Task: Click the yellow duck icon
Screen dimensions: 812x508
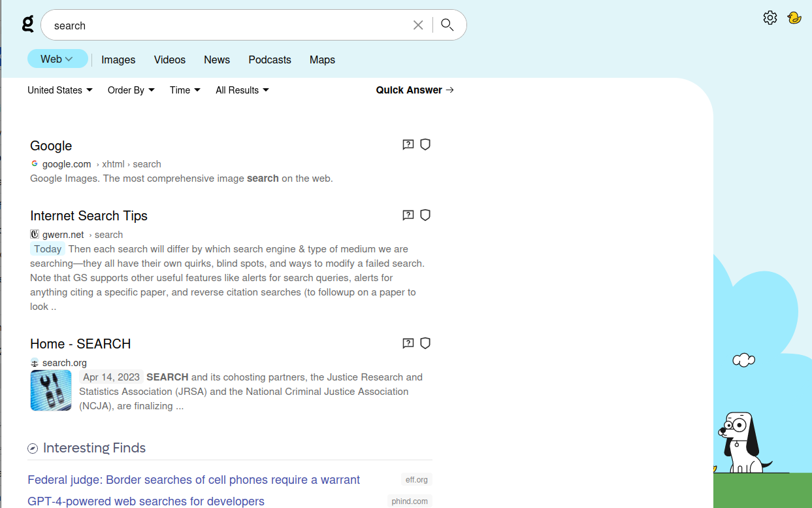Action: [x=794, y=18]
